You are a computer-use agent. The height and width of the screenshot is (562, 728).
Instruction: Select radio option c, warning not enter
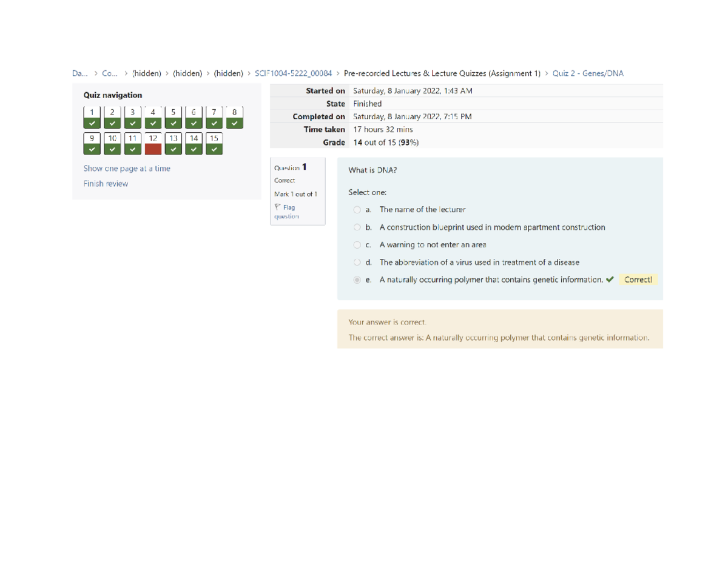coord(357,245)
